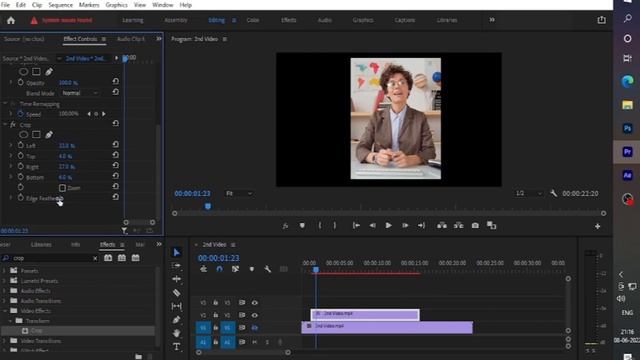The image size is (640, 360).
Task: Toggle lock on the A1 track
Action: (216, 342)
